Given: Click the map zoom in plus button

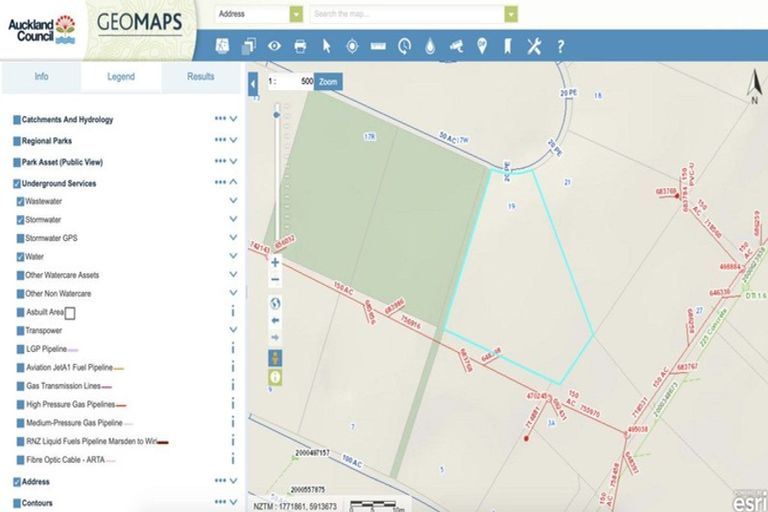Looking at the screenshot, I should tap(275, 262).
